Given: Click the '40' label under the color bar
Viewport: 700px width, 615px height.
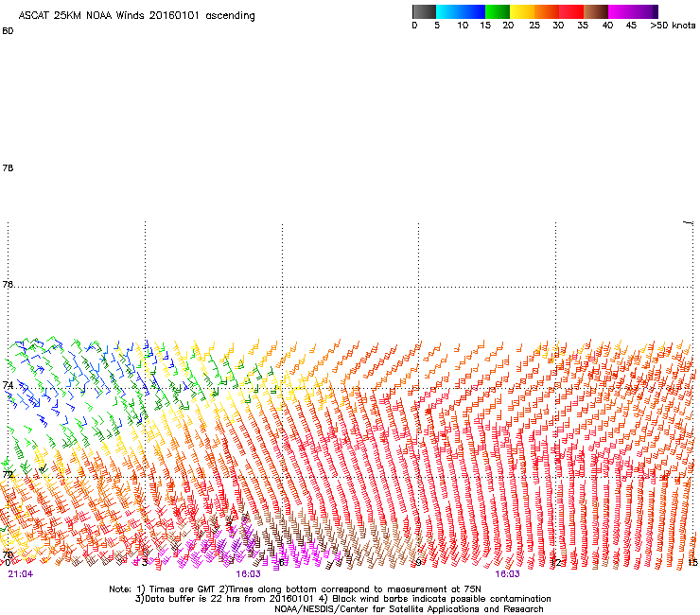Looking at the screenshot, I should (x=607, y=26).
